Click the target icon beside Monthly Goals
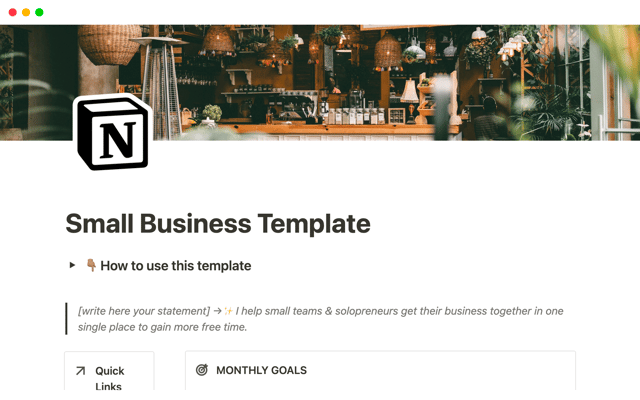The image size is (640, 400). pos(202,370)
